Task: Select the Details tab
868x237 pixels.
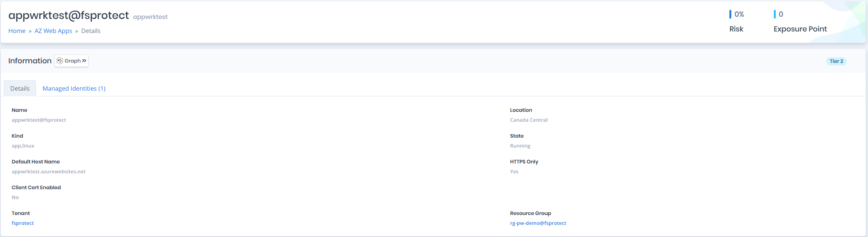Action: click(x=20, y=88)
